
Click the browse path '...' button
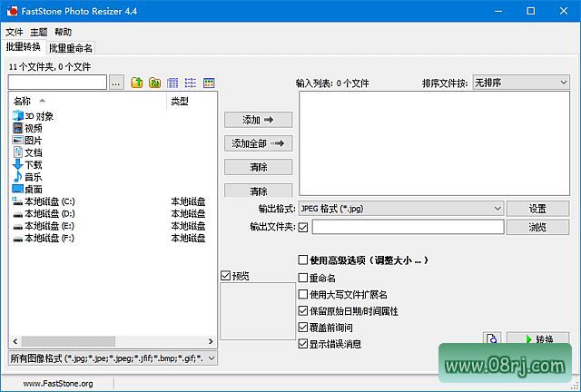click(x=116, y=83)
